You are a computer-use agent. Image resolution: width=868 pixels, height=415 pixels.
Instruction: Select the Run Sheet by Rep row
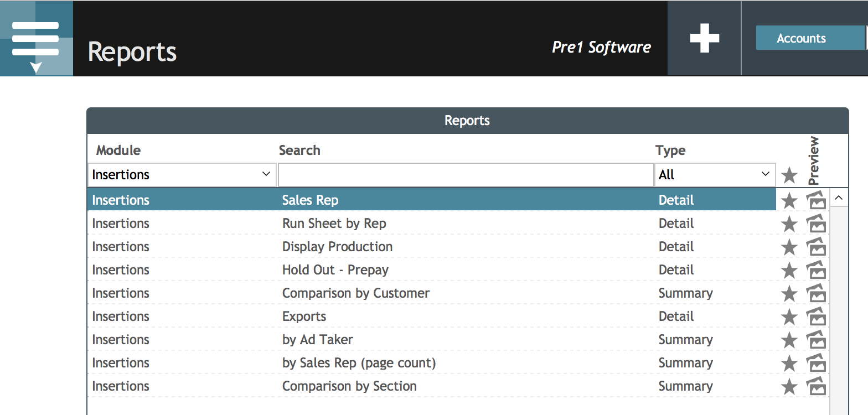coord(431,224)
